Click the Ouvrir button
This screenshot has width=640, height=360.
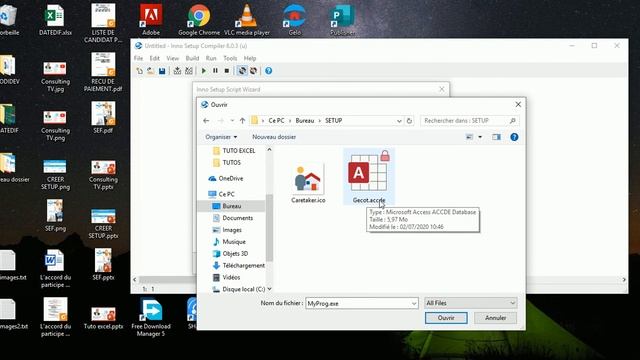tap(446, 318)
